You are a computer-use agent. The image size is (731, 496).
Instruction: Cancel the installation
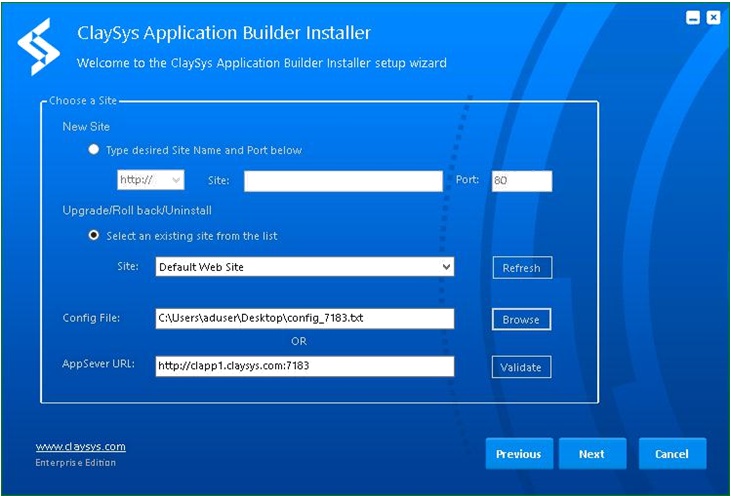(x=672, y=454)
